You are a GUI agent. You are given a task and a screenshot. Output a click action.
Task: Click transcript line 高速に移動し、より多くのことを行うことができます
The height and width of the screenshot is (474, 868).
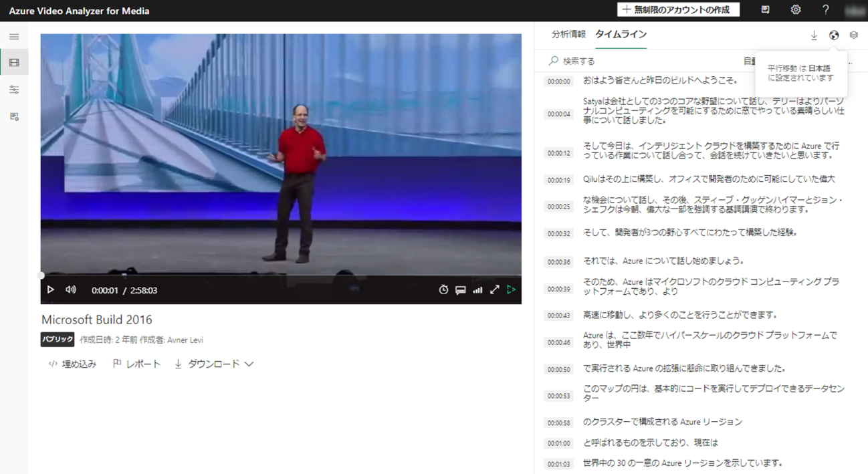[x=680, y=314]
